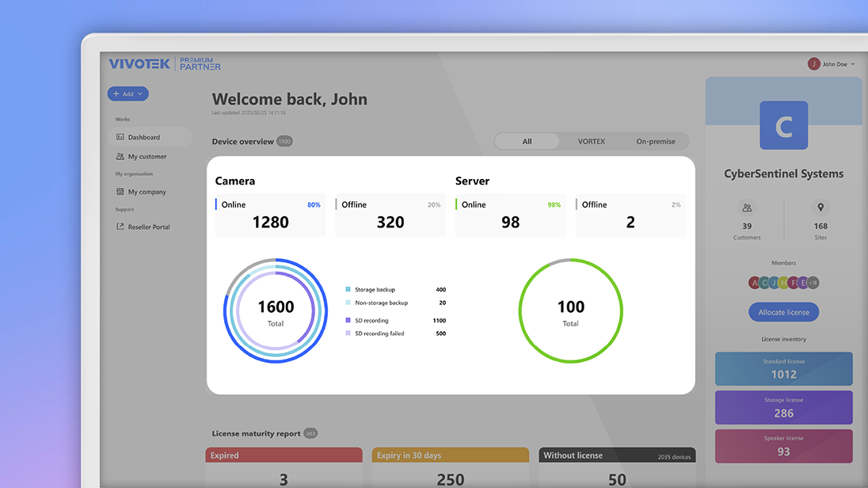Click the CyberSentinel Systems company logo
The image size is (868, 488).
(x=783, y=126)
